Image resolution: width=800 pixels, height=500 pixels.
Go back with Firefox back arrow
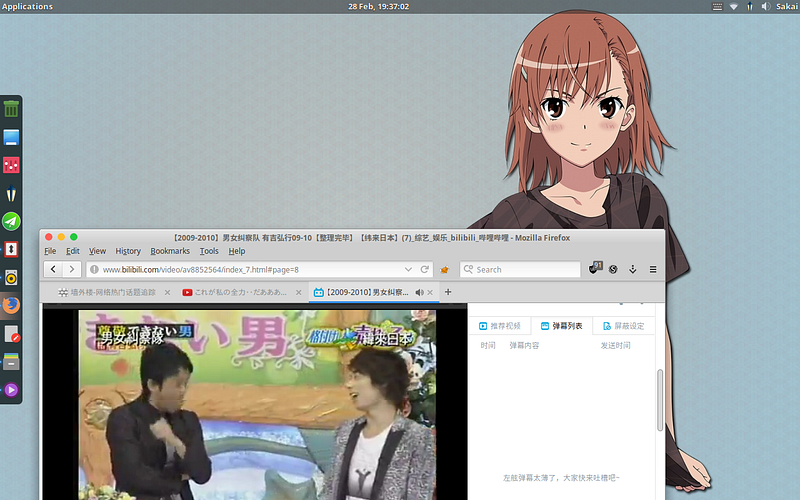53,269
